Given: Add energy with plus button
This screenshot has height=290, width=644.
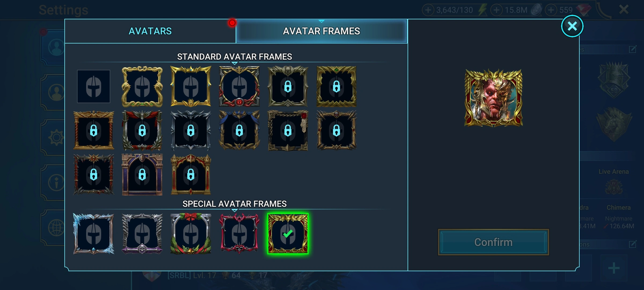Looking at the screenshot, I should pyautogui.click(x=428, y=10).
